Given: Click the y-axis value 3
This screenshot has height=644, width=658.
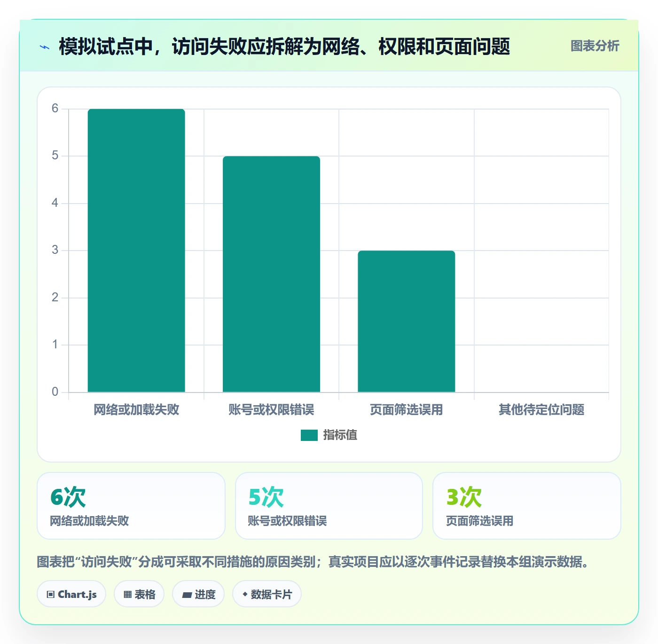Looking at the screenshot, I should (x=55, y=250).
